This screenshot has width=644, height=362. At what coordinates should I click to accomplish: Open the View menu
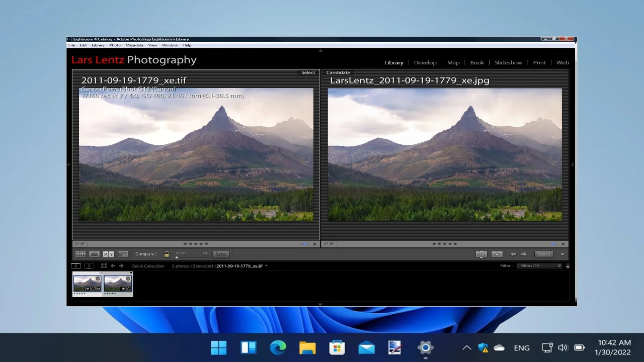tap(152, 45)
